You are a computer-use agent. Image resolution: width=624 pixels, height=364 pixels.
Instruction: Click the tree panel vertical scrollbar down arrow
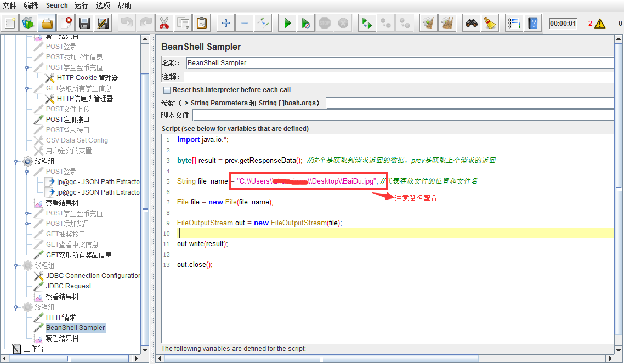coord(145,350)
